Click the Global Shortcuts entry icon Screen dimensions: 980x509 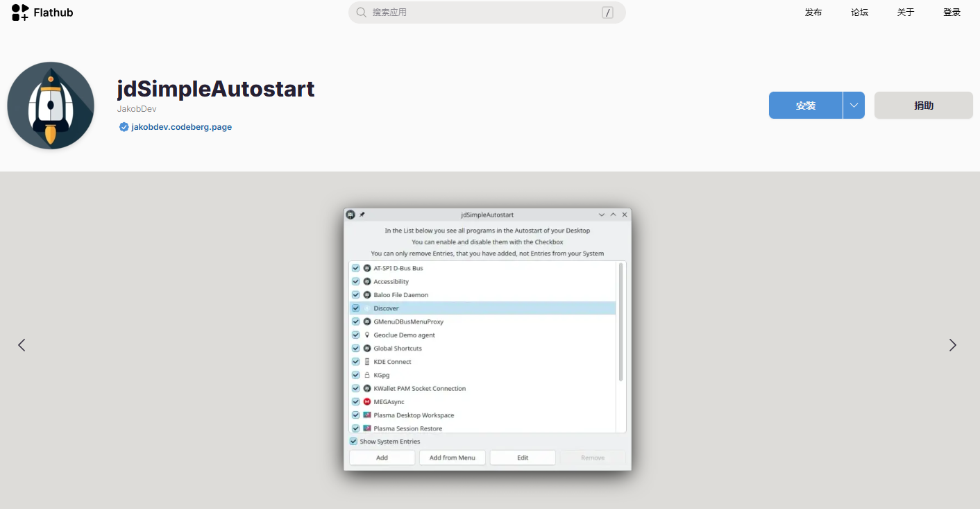367,348
